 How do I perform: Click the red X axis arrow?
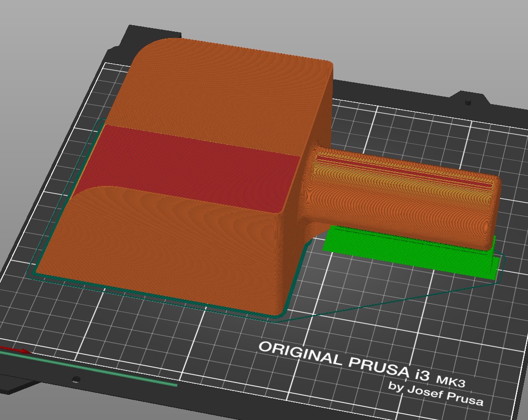coord(14,350)
